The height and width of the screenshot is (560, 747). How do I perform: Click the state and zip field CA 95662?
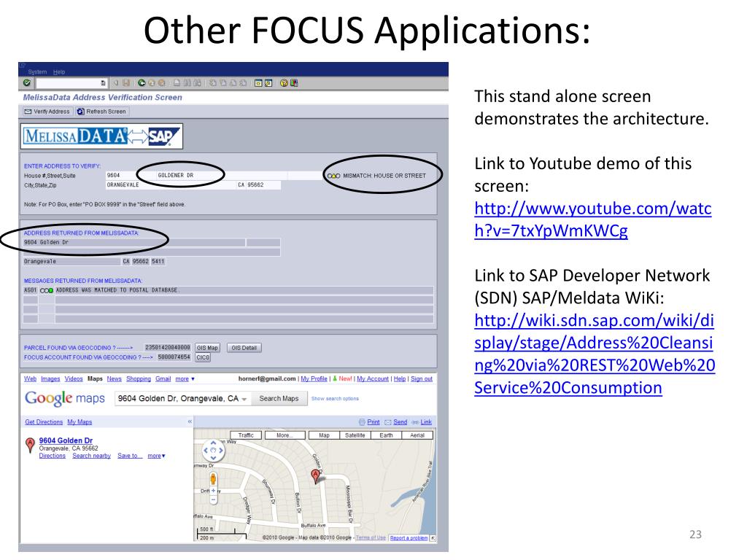click(x=259, y=184)
